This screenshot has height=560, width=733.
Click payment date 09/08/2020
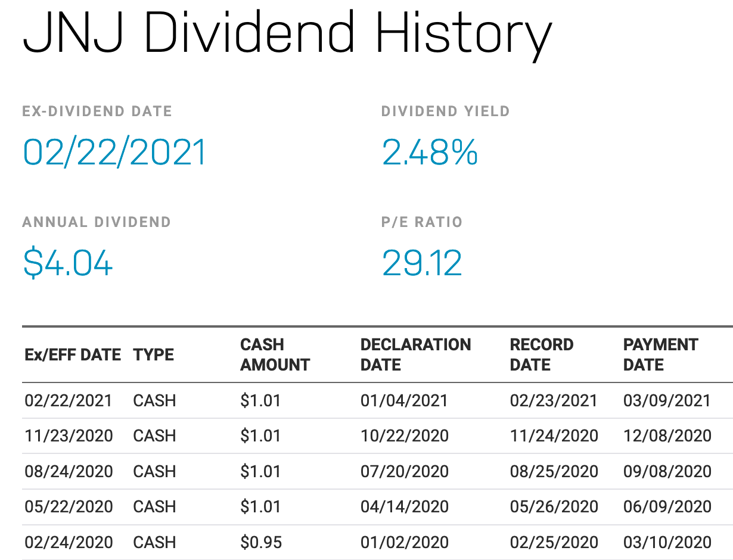tap(667, 472)
